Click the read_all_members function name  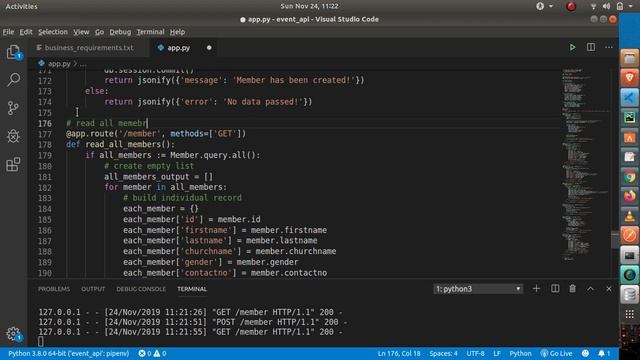coord(123,144)
